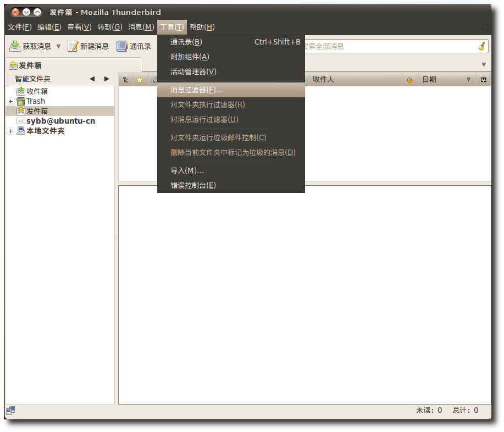The height and width of the screenshot is (432, 504).
Task: Sort messages by 日期 column
Action: click(x=446, y=80)
